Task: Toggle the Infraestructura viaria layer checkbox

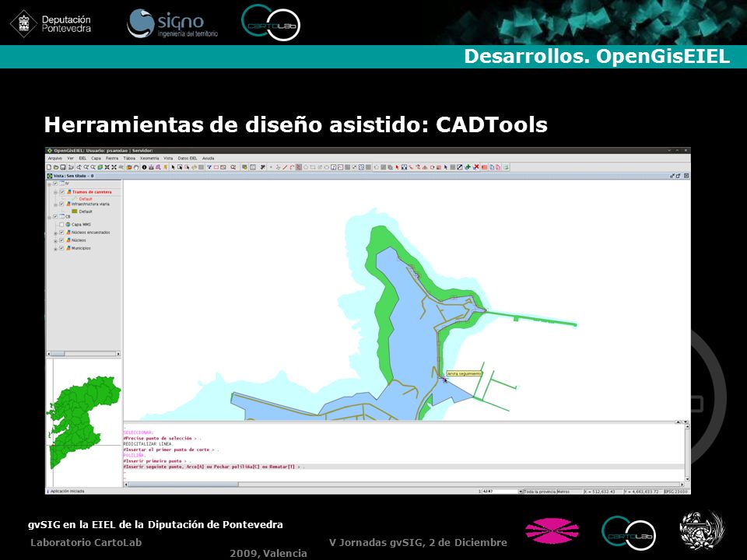Action: [x=61, y=204]
